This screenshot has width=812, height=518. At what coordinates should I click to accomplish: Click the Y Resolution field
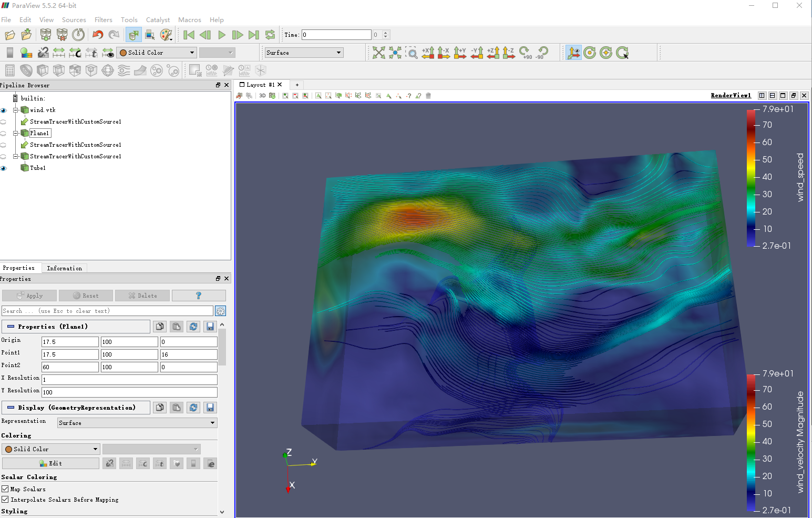(129, 392)
